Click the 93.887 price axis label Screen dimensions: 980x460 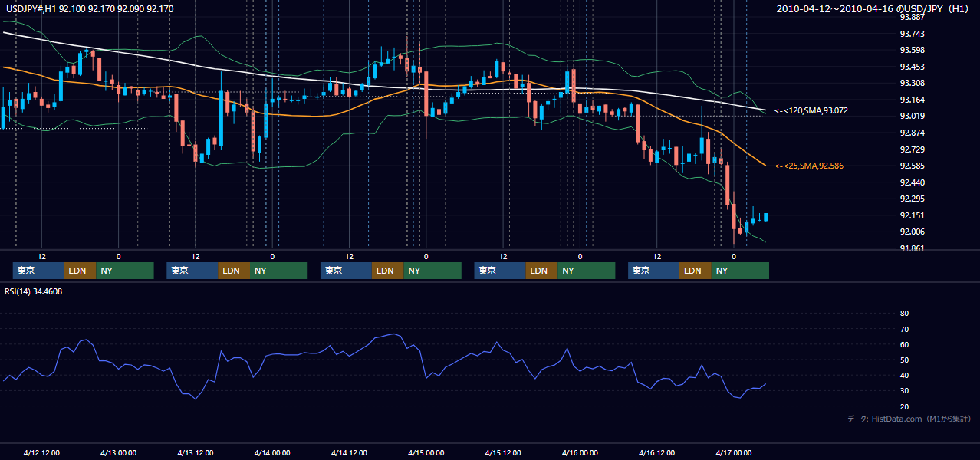[x=912, y=17]
